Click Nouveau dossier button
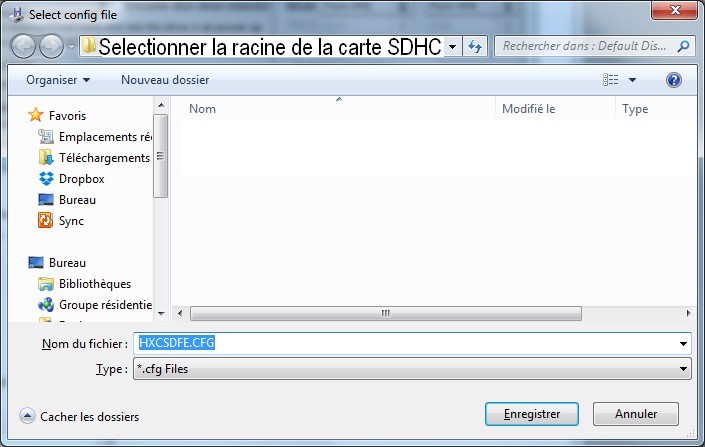 [165, 80]
